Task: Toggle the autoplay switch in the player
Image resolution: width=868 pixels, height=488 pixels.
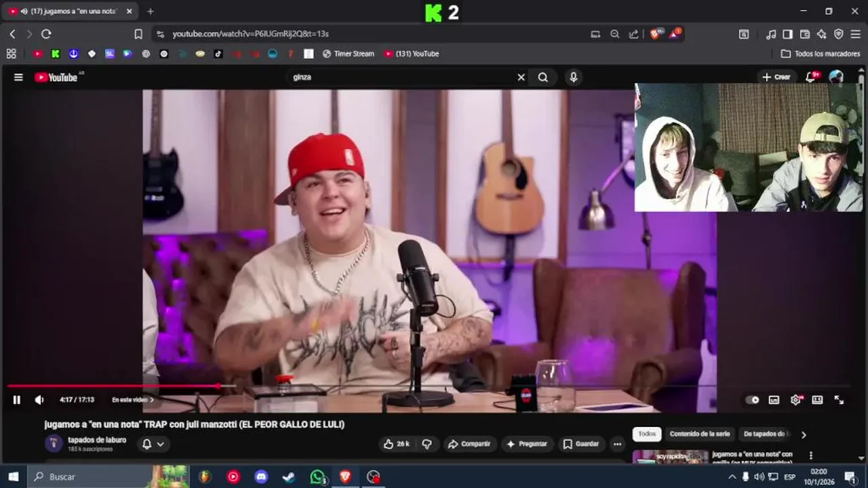Action: pyautogui.click(x=752, y=400)
